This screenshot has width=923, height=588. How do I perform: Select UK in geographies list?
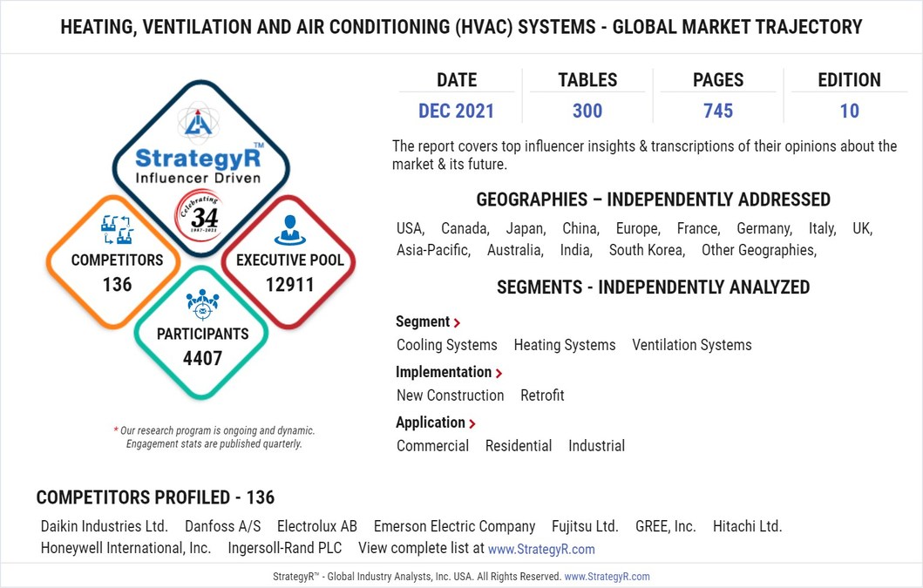click(x=862, y=228)
